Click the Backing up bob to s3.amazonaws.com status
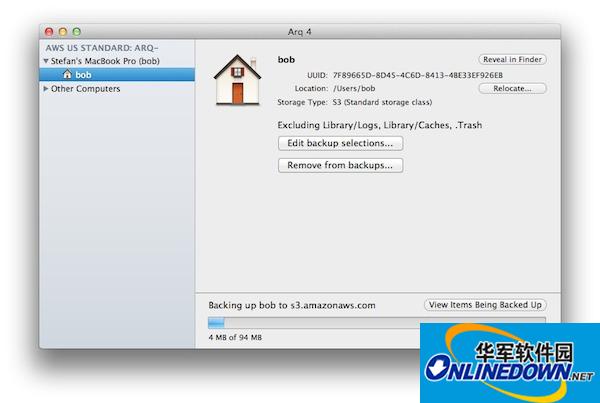The height and width of the screenshot is (403, 600). (292, 305)
